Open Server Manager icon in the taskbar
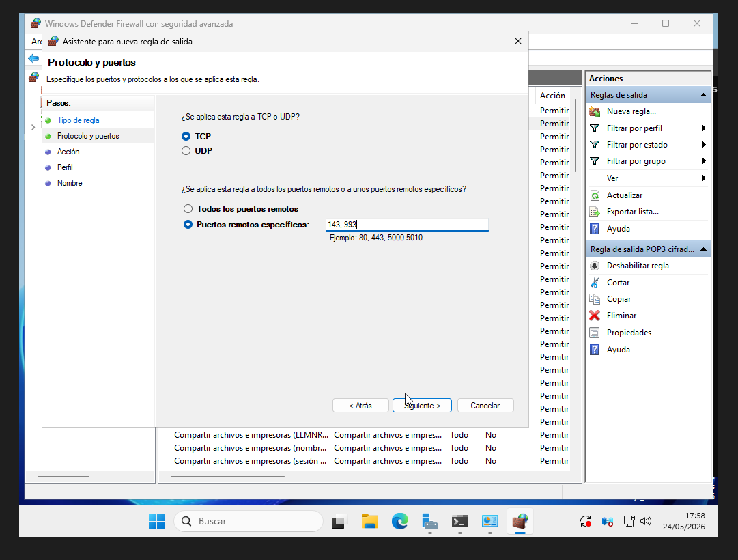This screenshot has height=560, width=738. (x=429, y=521)
